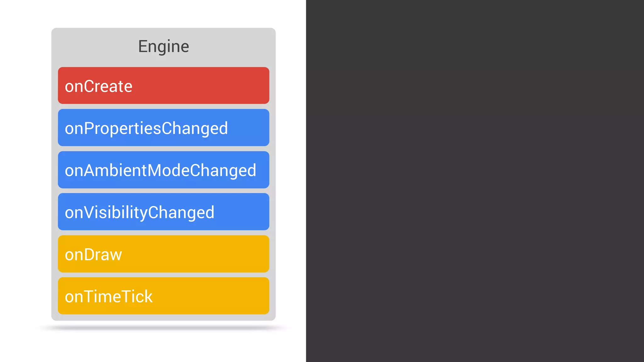
Task: Select the onPropertiesChanged blue block
Action: [x=164, y=128]
